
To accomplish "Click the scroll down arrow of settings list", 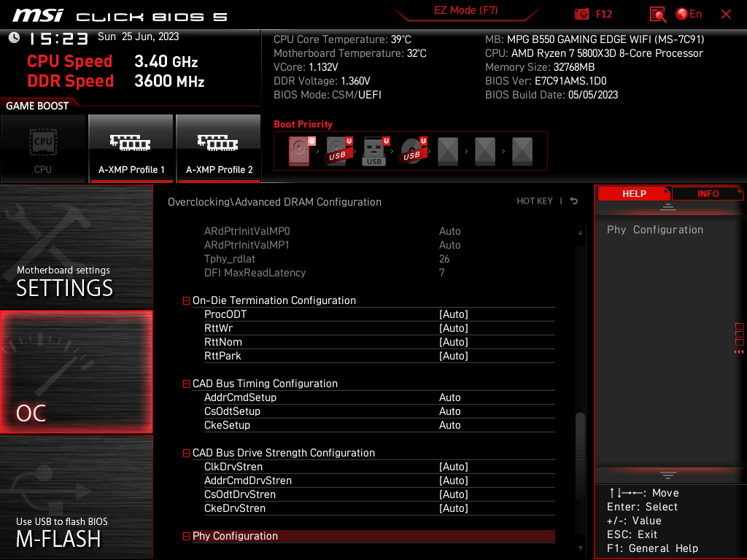I will point(580,548).
